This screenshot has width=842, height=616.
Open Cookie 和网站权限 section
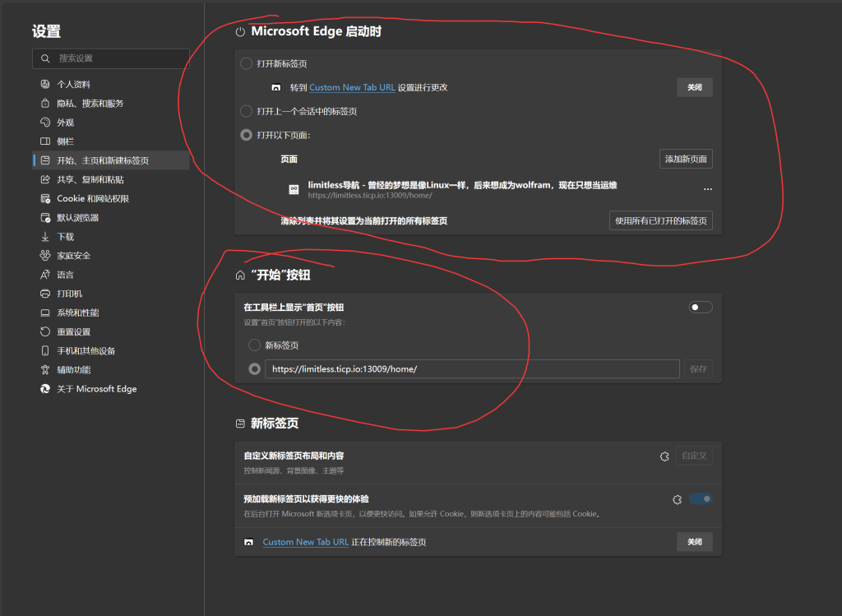[x=111, y=199]
